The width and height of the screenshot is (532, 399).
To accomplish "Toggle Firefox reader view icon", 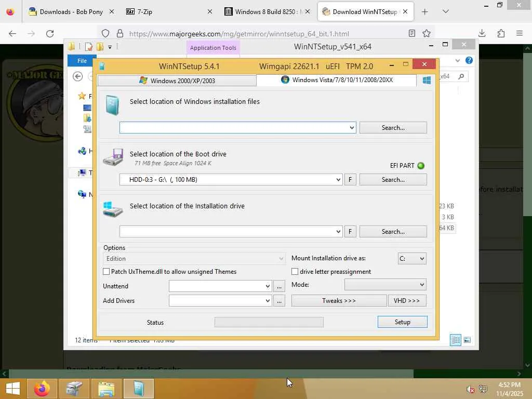I will click(x=412, y=33).
